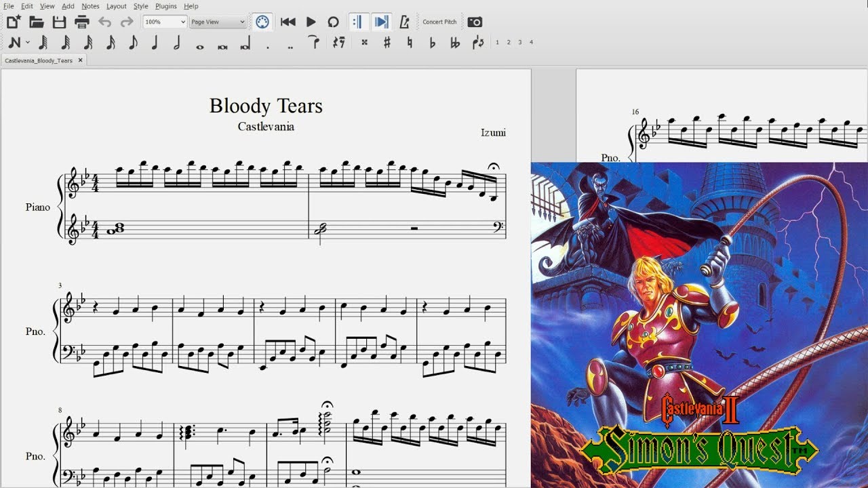
Task: Toggle tie on selected note
Action: pos(313,42)
